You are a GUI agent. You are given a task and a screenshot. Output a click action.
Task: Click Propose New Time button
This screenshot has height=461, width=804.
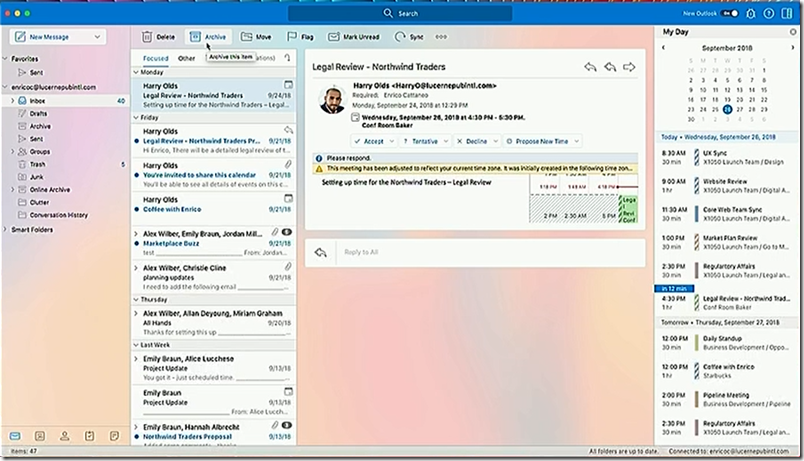(x=537, y=142)
